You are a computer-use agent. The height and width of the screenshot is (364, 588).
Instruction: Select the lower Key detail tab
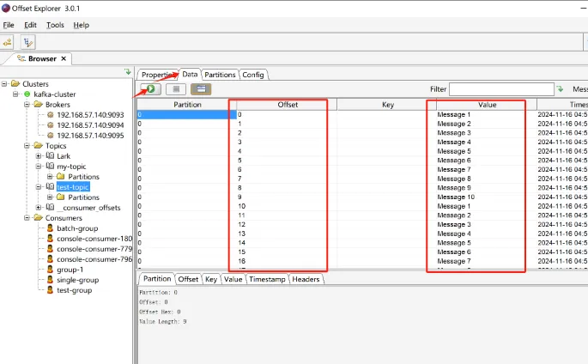pos(211,279)
